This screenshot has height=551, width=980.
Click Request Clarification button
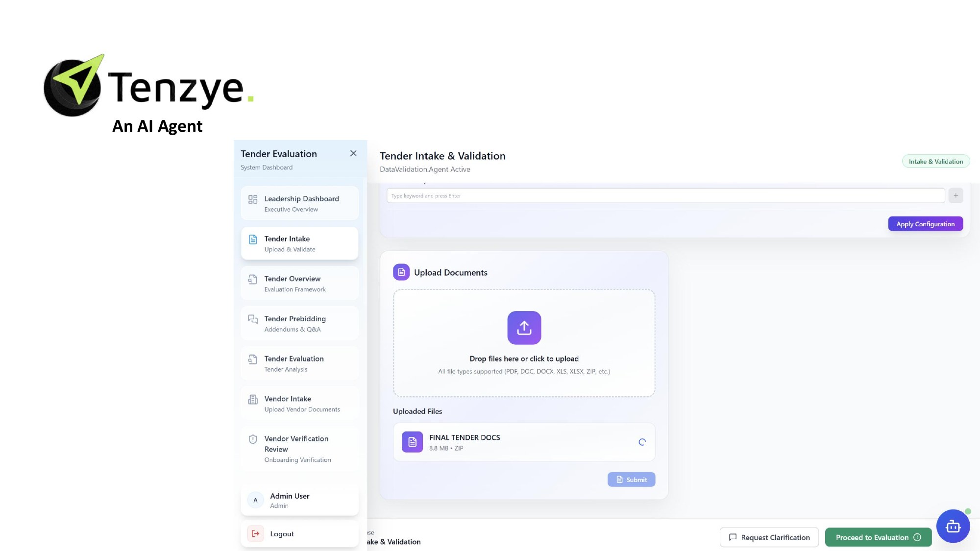(769, 537)
